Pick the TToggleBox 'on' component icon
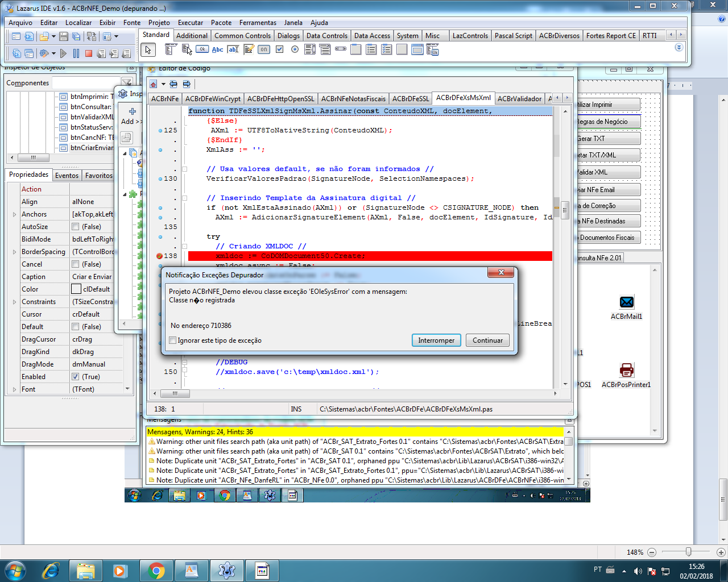Image resolution: width=728 pixels, height=582 pixels. click(x=264, y=49)
